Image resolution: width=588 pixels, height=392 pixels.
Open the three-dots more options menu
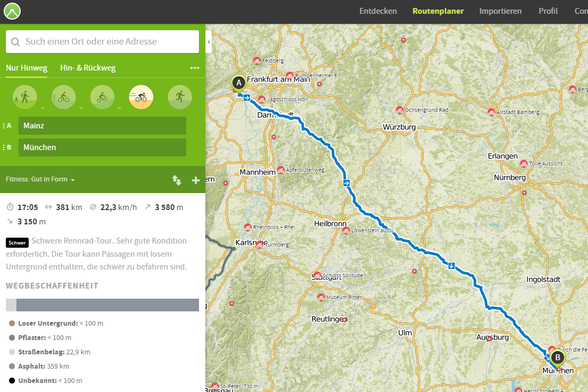pos(195,68)
